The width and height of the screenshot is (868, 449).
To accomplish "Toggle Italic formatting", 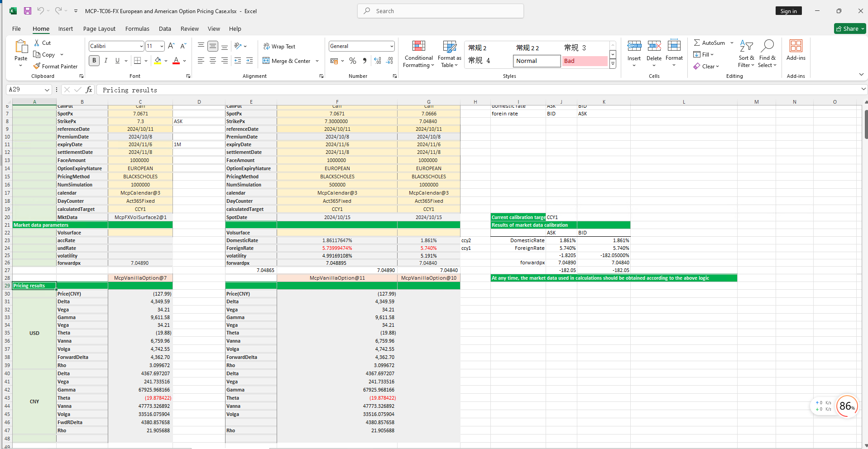I will click(x=106, y=60).
